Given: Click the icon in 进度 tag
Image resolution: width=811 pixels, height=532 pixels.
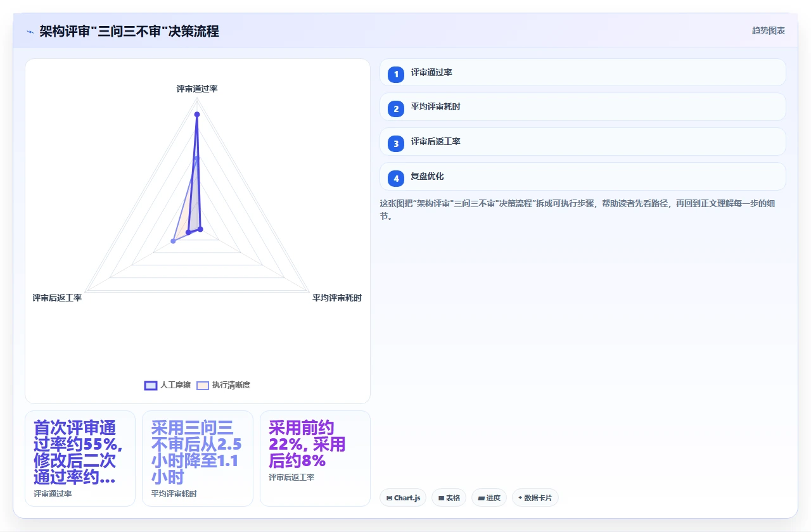Looking at the screenshot, I should (x=481, y=498).
